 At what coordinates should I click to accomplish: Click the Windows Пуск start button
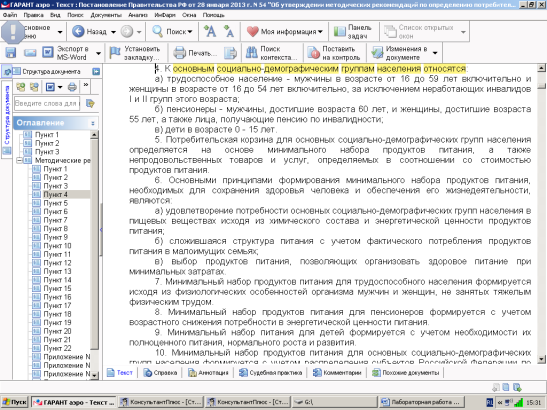14,402
